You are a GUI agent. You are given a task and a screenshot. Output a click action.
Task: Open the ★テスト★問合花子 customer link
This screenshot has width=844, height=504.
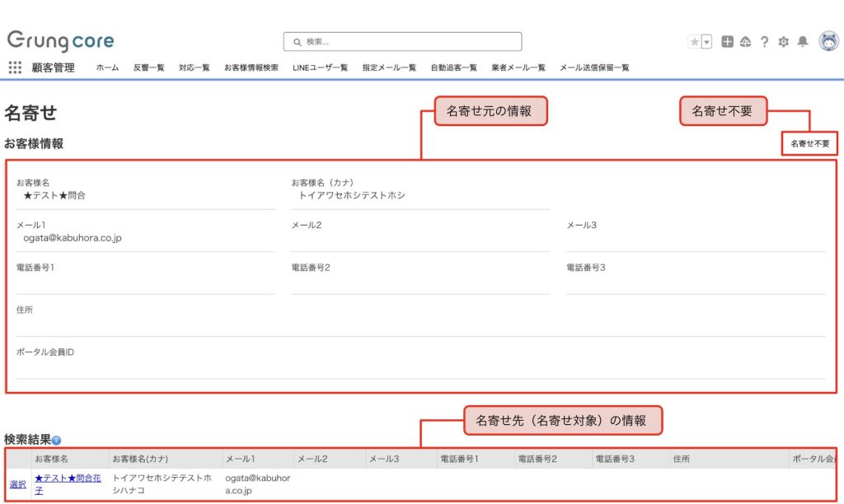(x=67, y=483)
